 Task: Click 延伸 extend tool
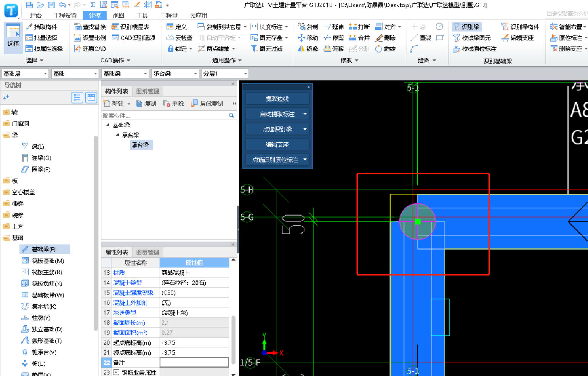coord(333,27)
